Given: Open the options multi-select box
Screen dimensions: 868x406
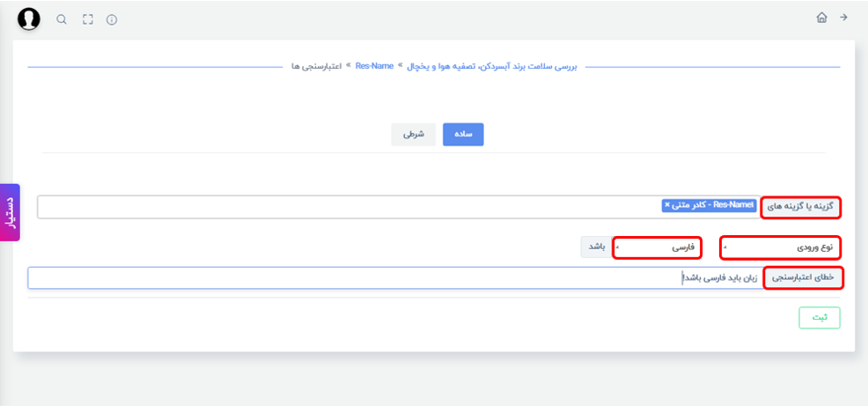Looking at the screenshot, I should pos(399,207).
